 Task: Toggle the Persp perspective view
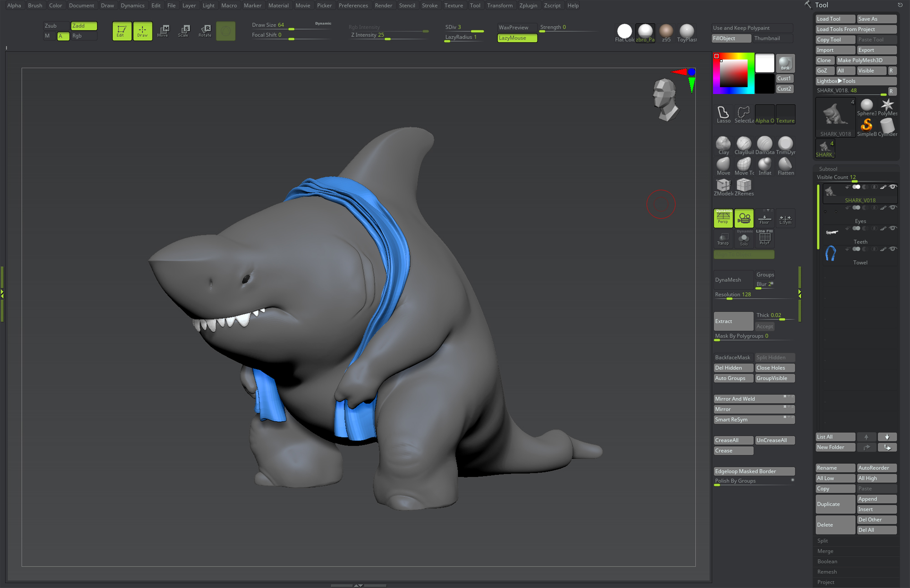pyautogui.click(x=723, y=218)
